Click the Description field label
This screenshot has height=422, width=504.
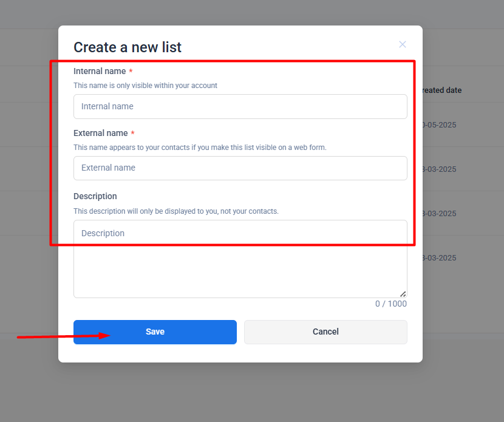(x=95, y=197)
